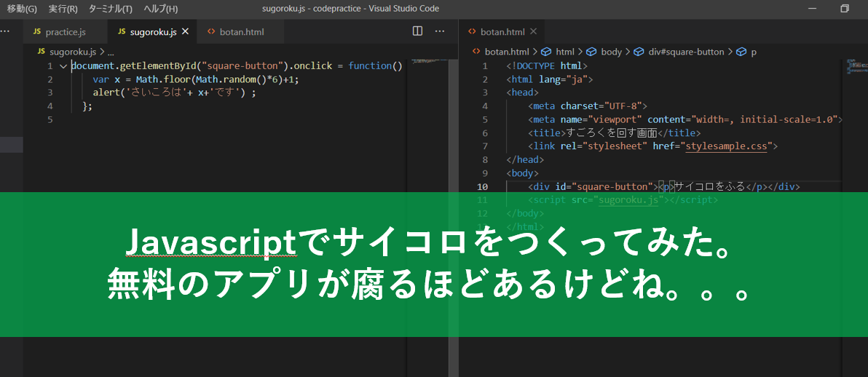Click the split editor icon
868x377 pixels.
pyautogui.click(x=417, y=31)
